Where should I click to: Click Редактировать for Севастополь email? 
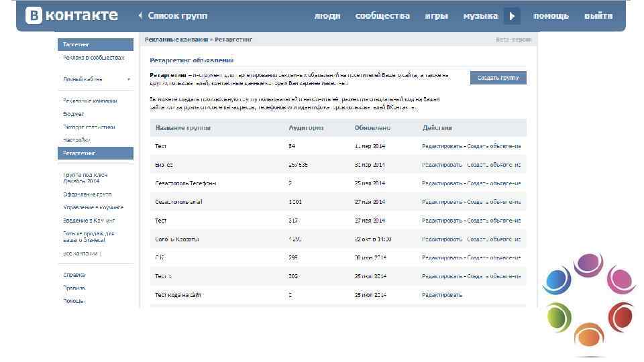(x=442, y=202)
